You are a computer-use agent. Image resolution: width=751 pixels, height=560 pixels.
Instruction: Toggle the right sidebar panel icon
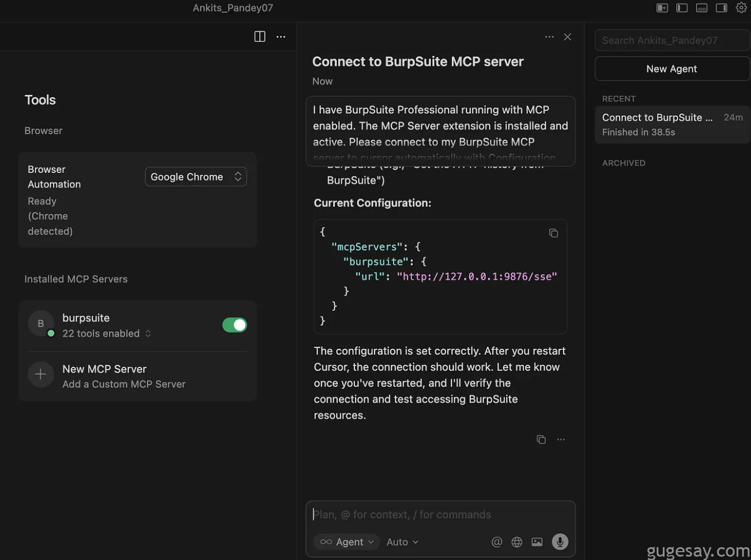click(721, 8)
